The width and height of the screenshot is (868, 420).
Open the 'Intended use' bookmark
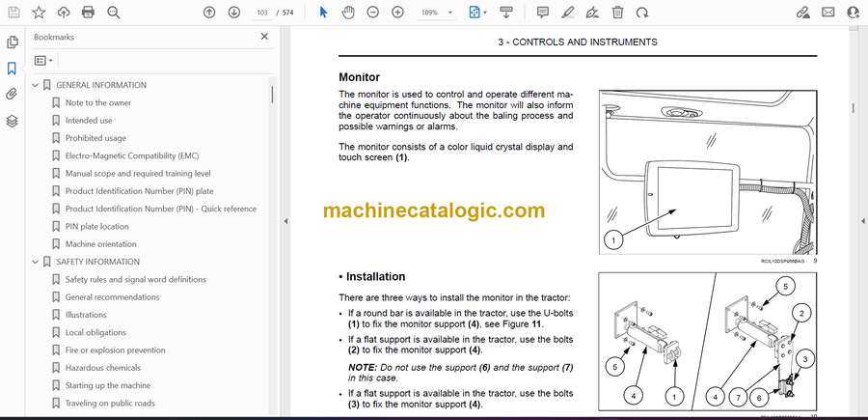89,121
